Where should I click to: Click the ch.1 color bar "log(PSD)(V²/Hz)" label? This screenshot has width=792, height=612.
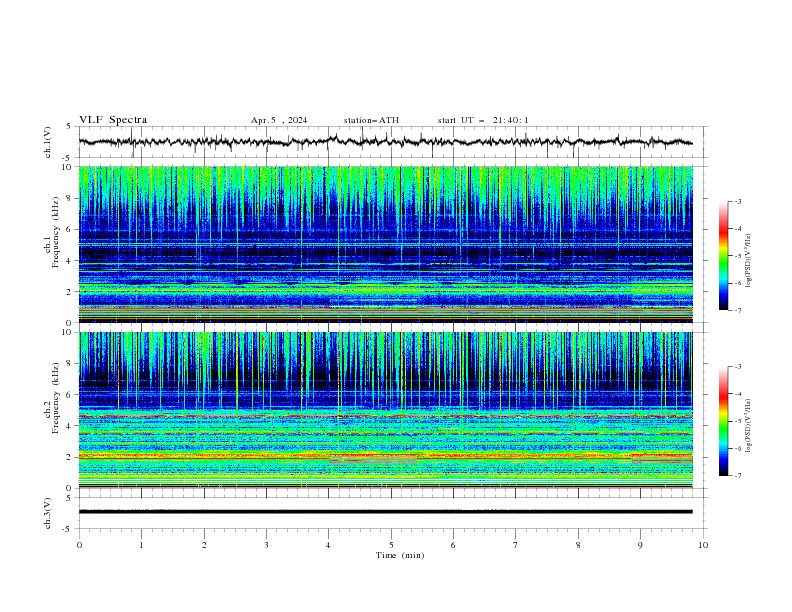point(749,261)
